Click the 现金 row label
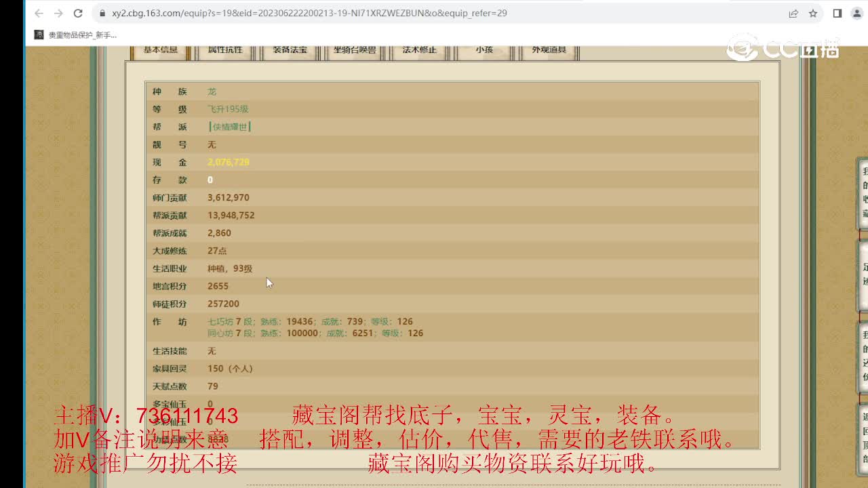This screenshot has height=488, width=868. pyautogui.click(x=170, y=162)
